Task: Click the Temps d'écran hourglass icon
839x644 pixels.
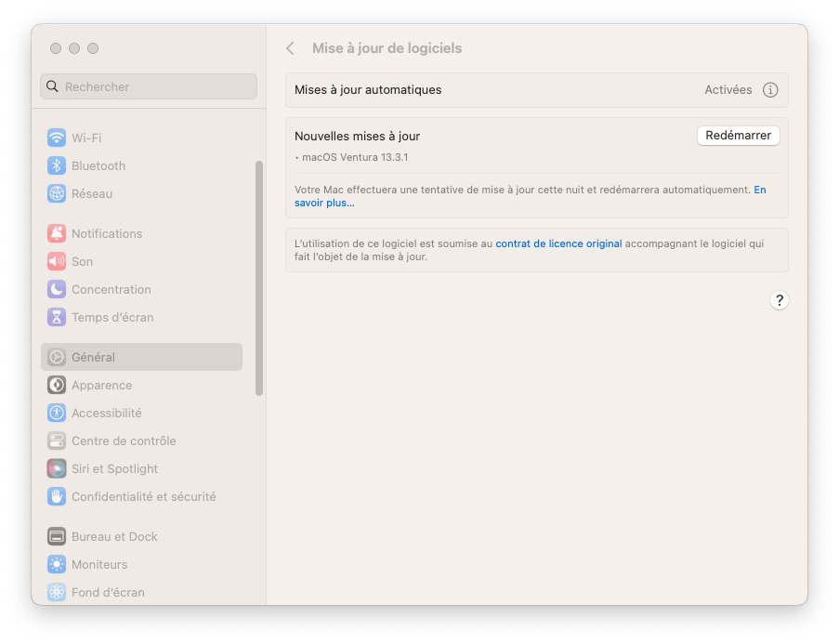Action: (x=57, y=317)
